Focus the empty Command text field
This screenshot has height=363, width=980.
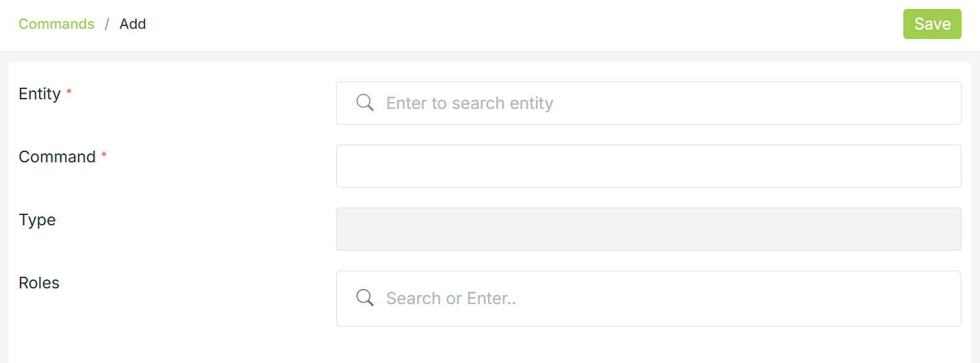pos(648,166)
